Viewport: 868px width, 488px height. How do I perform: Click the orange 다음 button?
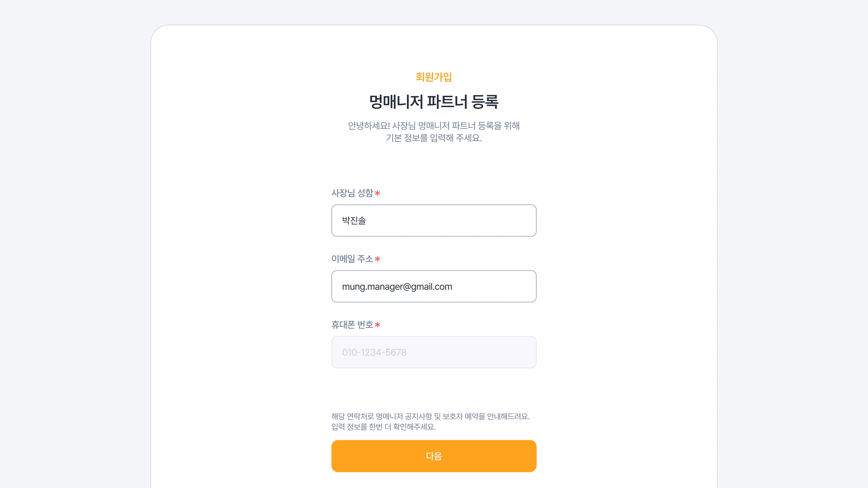pyautogui.click(x=434, y=456)
